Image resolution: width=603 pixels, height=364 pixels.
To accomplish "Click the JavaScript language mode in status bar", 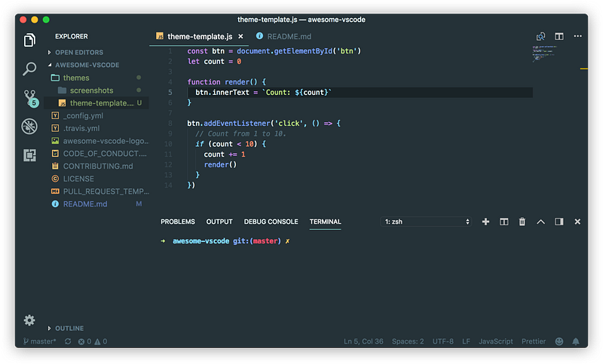I will pos(495,341).
